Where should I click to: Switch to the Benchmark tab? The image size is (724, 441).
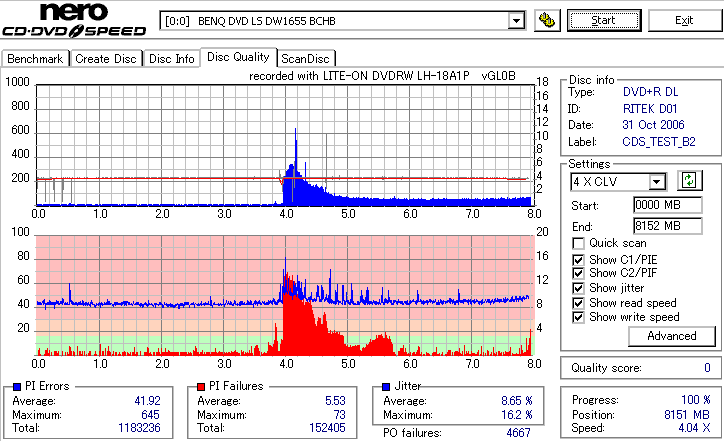35,59
